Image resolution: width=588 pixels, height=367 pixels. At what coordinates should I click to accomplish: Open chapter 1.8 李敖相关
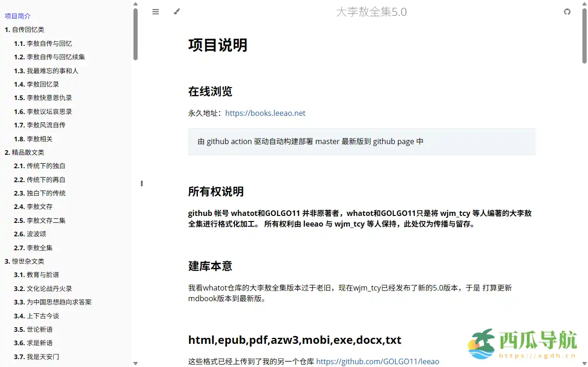(x=30, y=139)
